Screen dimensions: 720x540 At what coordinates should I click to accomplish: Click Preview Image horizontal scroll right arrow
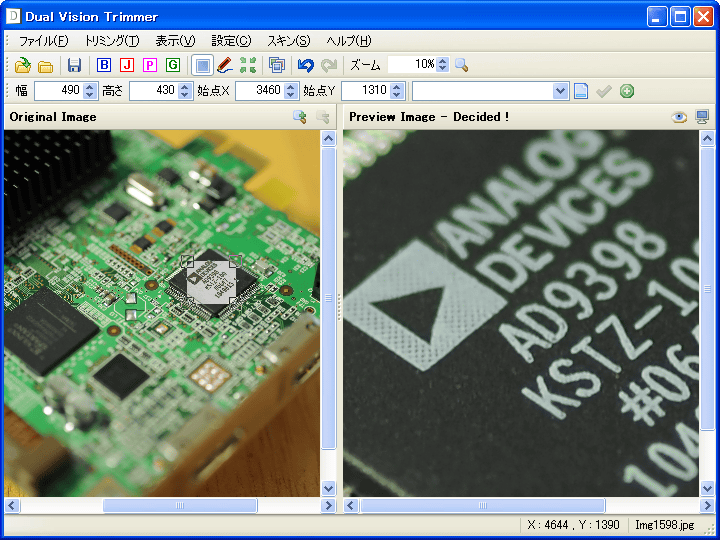tap(708, 506)
